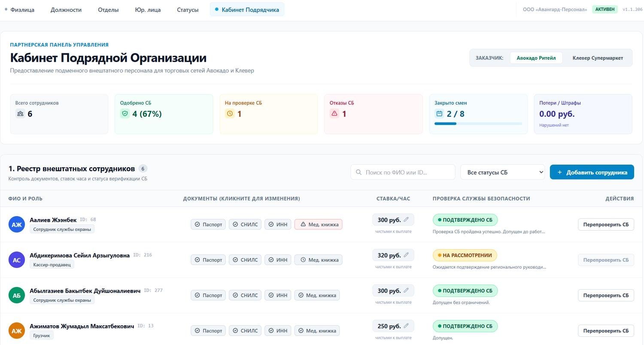Toggle СНИЛС document for Аалиев Жээнбек
Screen dimensions: 644x345
[245, 224]
